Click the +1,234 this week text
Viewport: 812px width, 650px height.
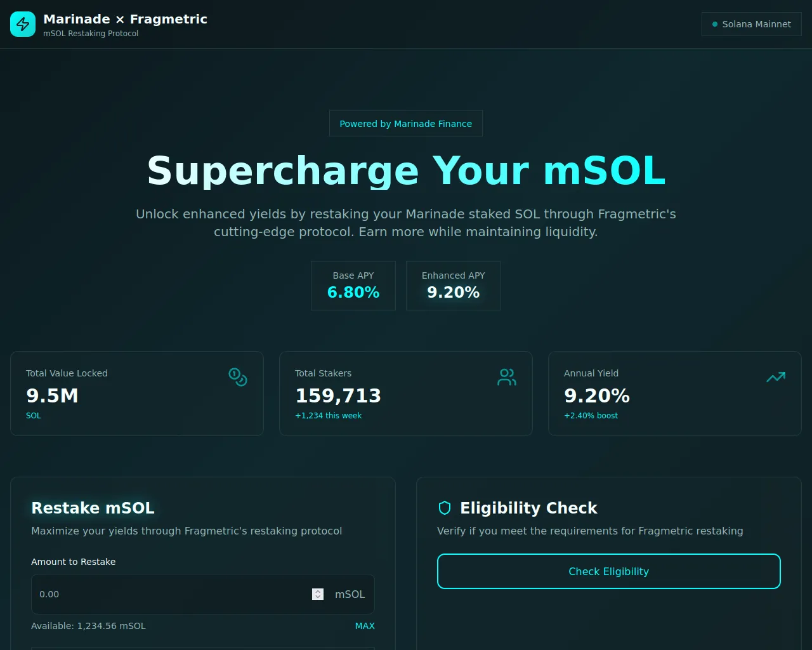click(x=329, y=416)
